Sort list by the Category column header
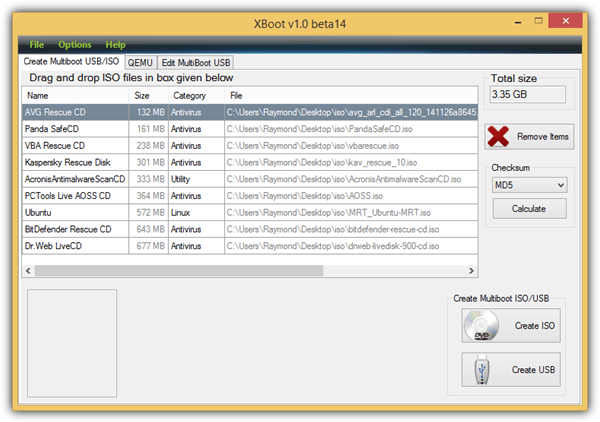This screenshot has height=422, width=600. pos(196,96)
